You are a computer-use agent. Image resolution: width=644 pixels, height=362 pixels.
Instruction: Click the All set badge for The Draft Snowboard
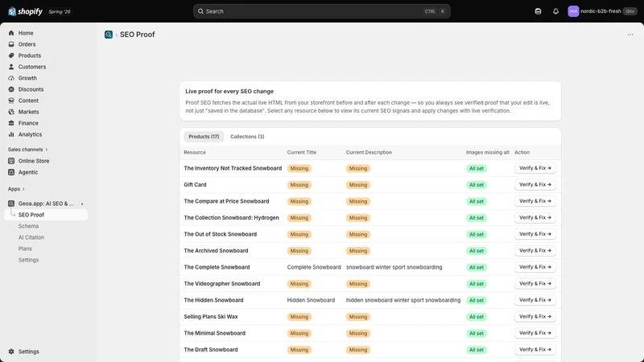pos(477,350)
